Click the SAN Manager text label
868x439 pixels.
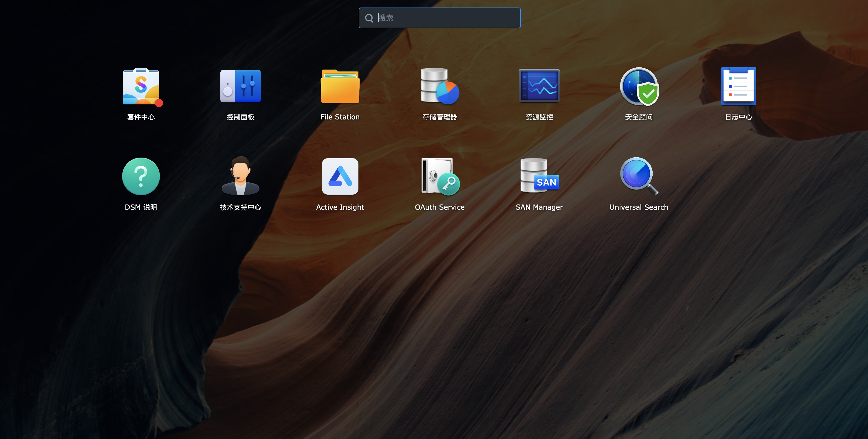click(x=539, y=207)
